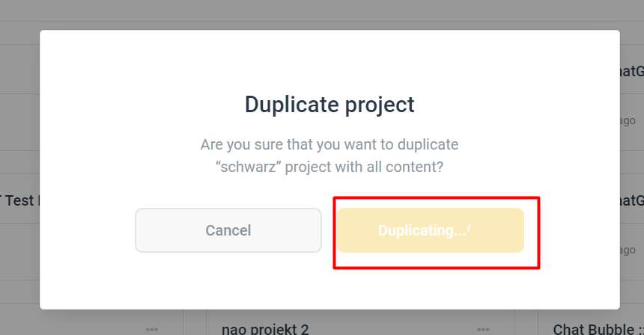Click the Duplicating... confirm button
644x335 pixels.
tap(431, 230)
